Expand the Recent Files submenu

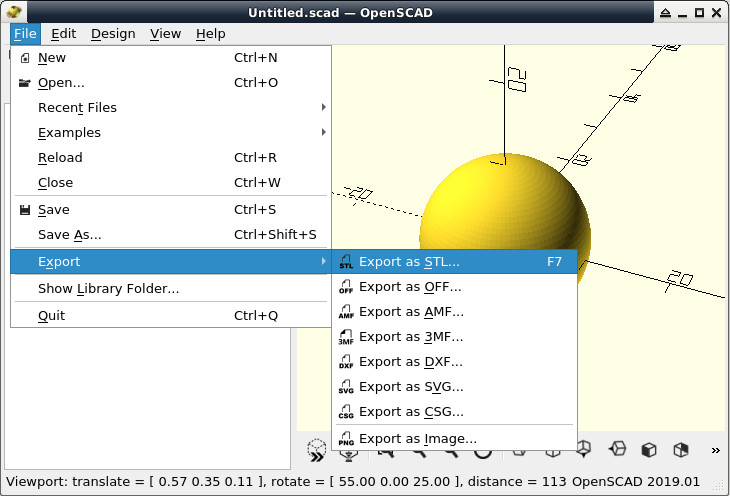[x=171, y=108]
